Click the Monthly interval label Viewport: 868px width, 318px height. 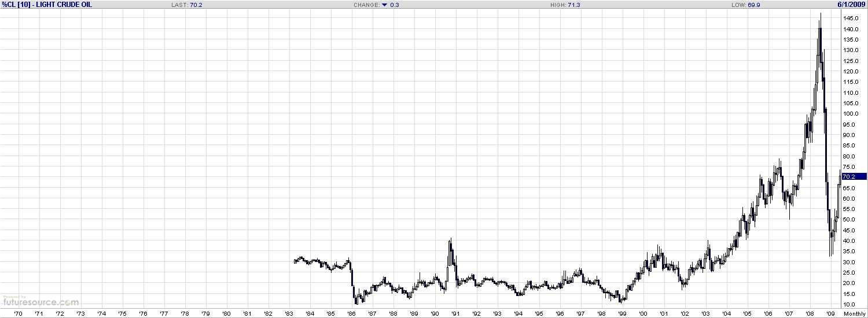855,313
